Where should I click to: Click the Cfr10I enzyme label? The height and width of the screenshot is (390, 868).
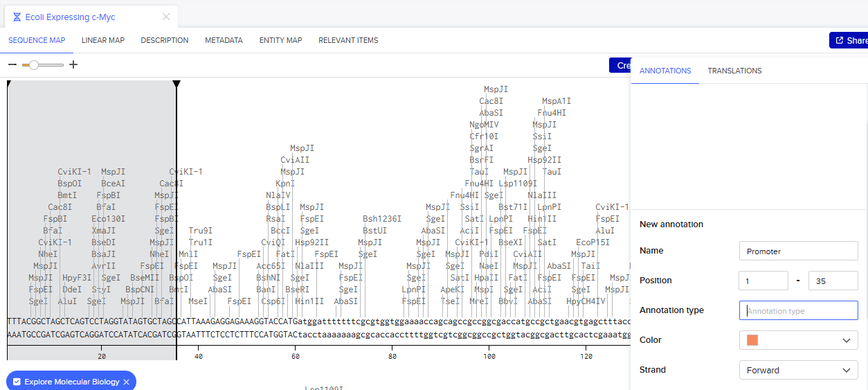pyautogui.click(x=484, y=136)
